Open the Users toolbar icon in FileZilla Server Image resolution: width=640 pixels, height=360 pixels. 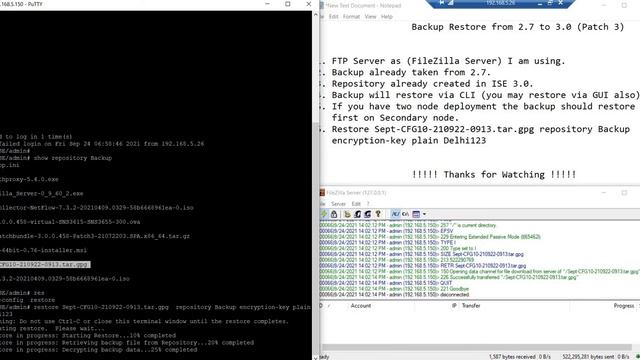tap(358, 214)
